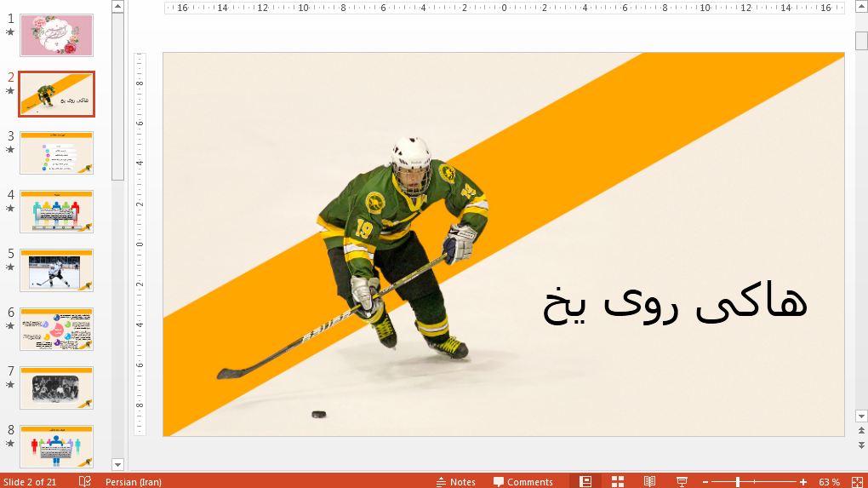Image resolution: width=868 pixels, height=488 pixels.
Task: Click the zoom in plus button
Action: [802, 482]
